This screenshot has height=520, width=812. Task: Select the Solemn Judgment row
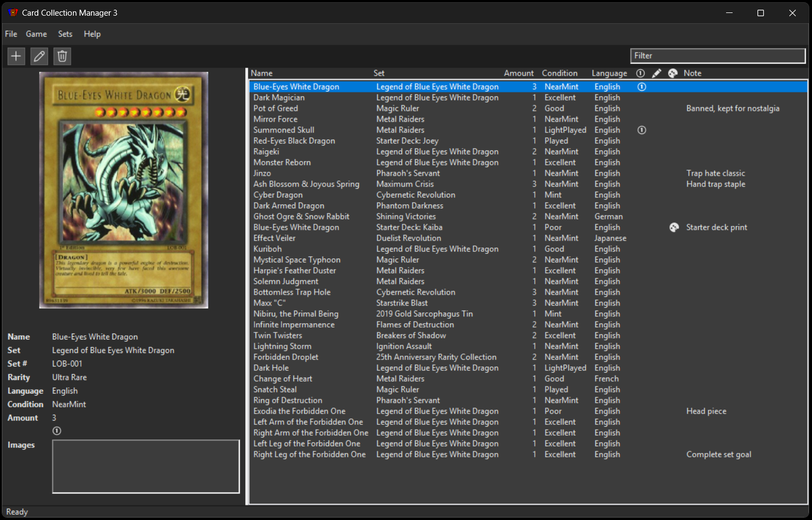point(528,281)
